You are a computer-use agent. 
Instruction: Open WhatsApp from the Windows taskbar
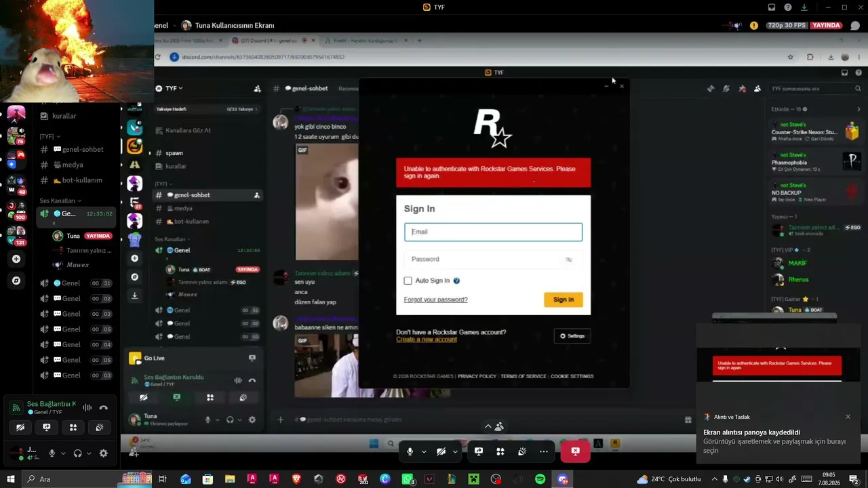tap(408, 479)
